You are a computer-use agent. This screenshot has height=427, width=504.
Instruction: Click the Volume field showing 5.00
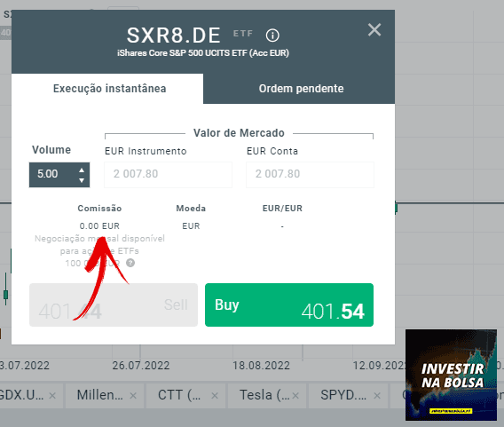[59, 175]
